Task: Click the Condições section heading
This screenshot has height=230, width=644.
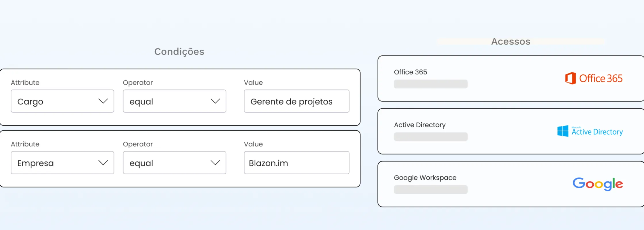Action: click(179, 52)
